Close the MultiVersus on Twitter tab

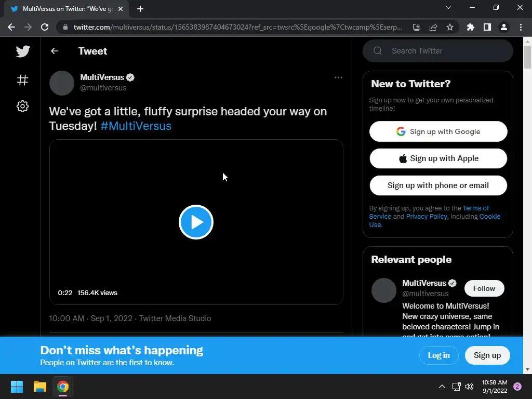[121, 9]
